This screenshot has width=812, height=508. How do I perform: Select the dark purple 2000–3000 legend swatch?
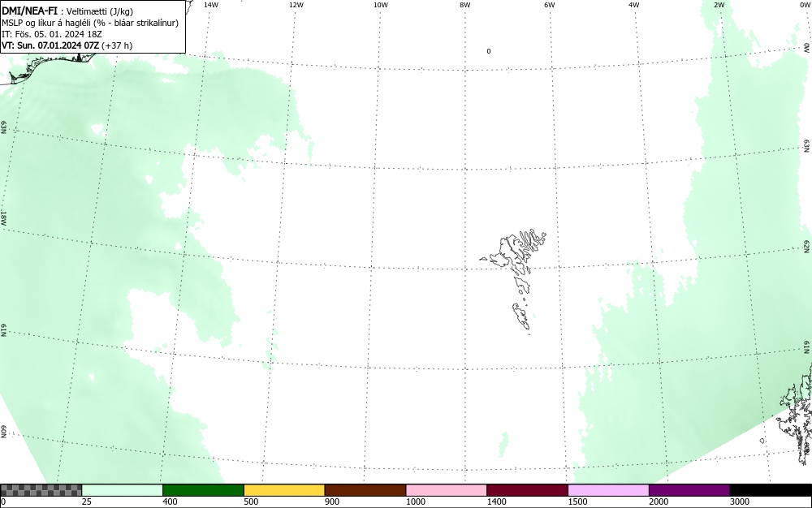(689, 490)
